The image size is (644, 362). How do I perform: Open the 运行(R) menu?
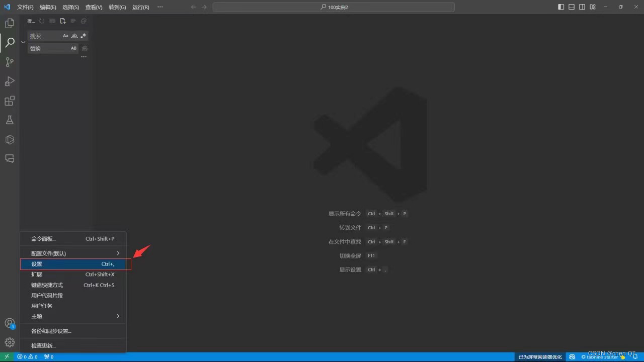tap(141, 8)
